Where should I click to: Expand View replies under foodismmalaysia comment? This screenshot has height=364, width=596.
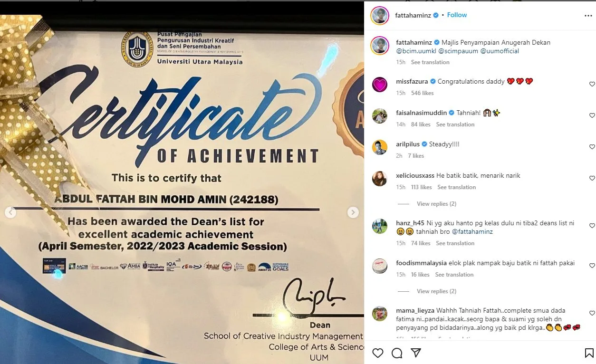pos(436,291)
